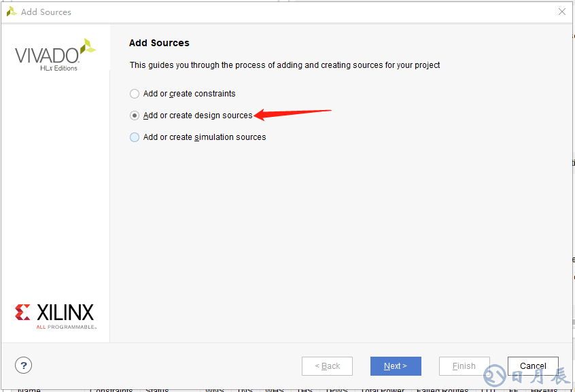Click the Name column header

[x=29, y=390]
